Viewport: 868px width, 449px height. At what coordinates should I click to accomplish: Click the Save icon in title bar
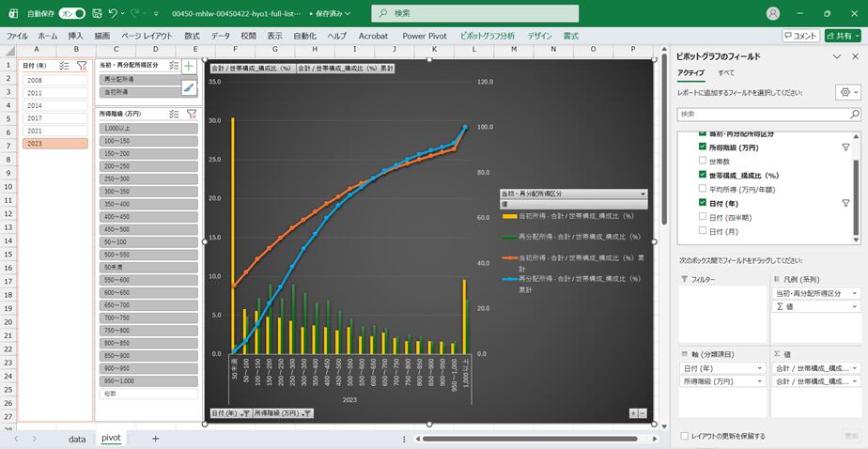[x=96, y=13]
